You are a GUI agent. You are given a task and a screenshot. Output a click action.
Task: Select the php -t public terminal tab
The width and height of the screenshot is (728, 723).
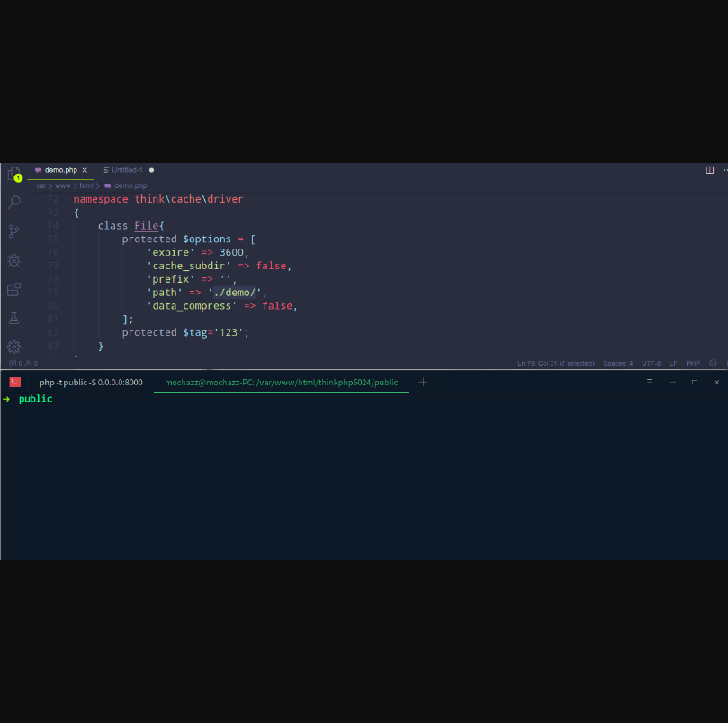coord(90,382)
